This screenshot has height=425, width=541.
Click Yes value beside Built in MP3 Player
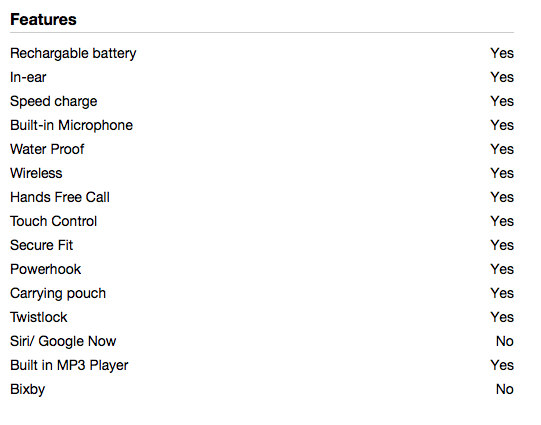[x=502, y=365]
